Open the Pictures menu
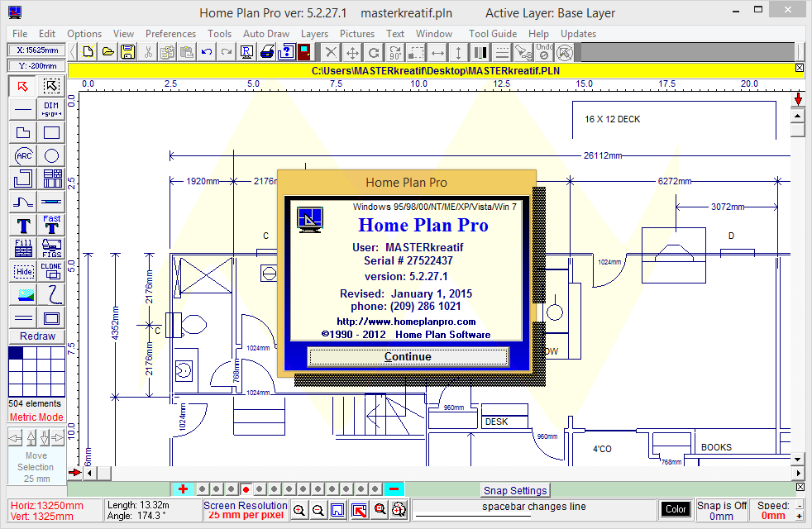 coord(357,34)
